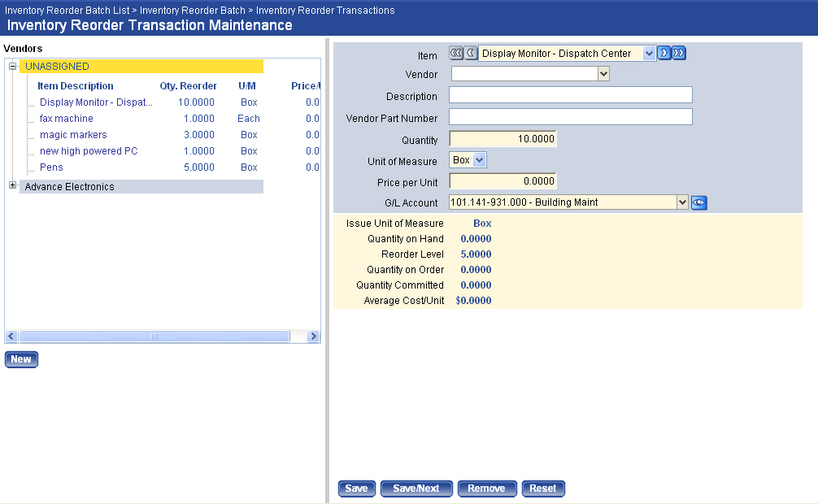The image size is (818, 504).
Task: Click the G/L Account lookup eye icon
Action: point(698,203)
